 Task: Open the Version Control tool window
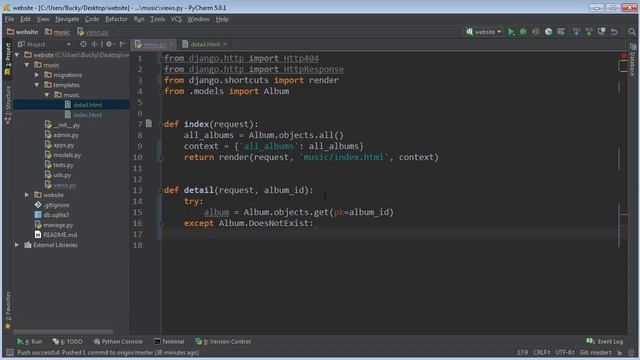click(223, 341)
